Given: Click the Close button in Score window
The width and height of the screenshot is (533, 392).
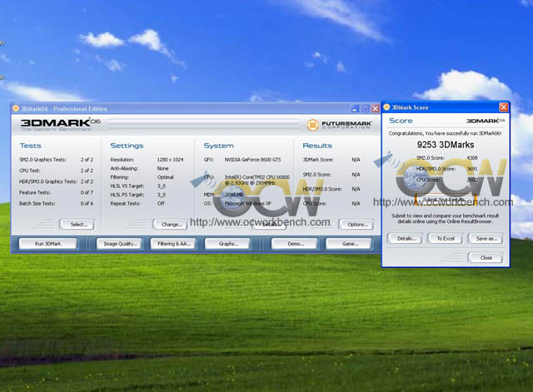Looking at the screenshot, I should (x=486, y=258).
